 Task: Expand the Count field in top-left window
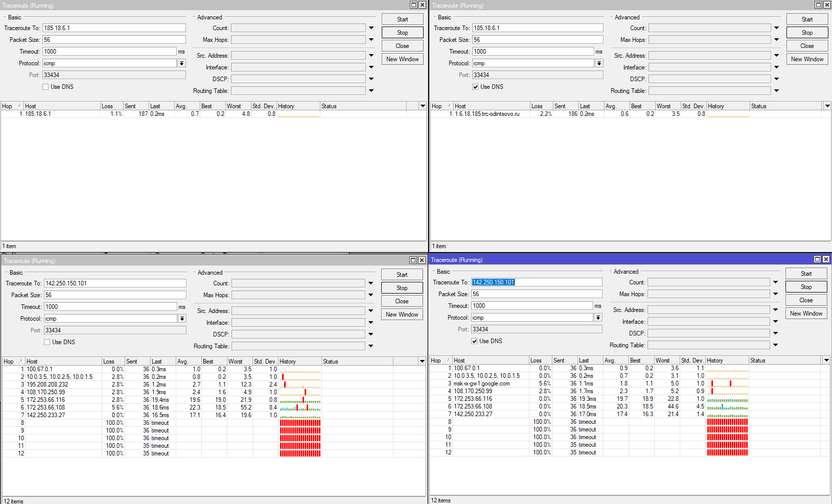(x=371, y=28)
